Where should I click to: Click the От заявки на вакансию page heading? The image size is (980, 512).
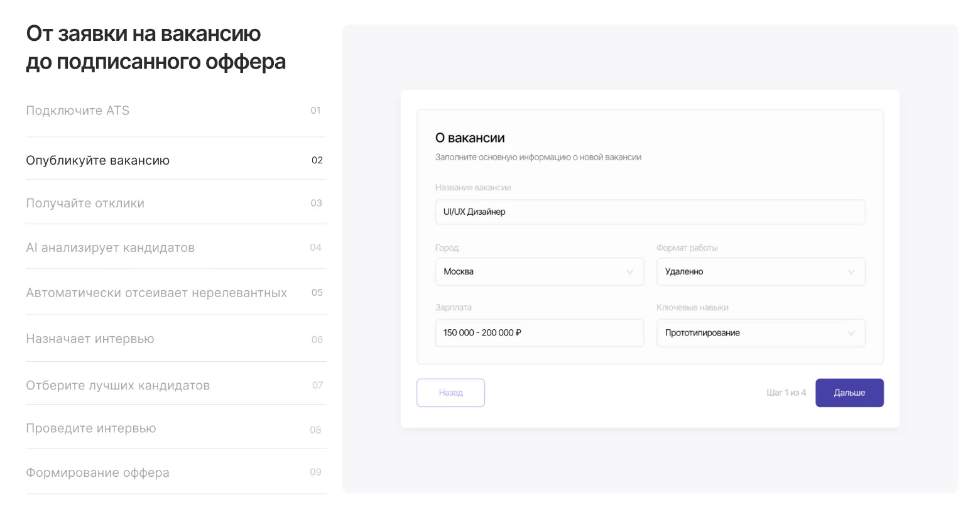point(156,48)
